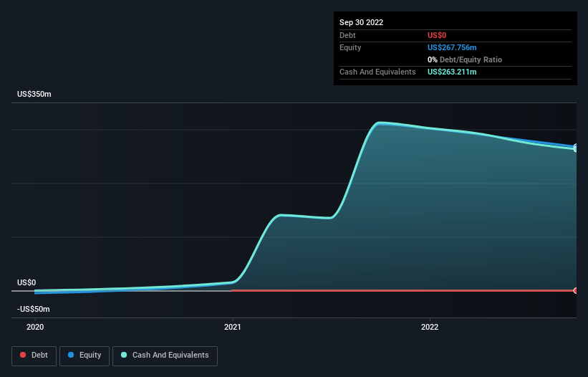Click the 2022 x-axis label

(x=430, y=327)
